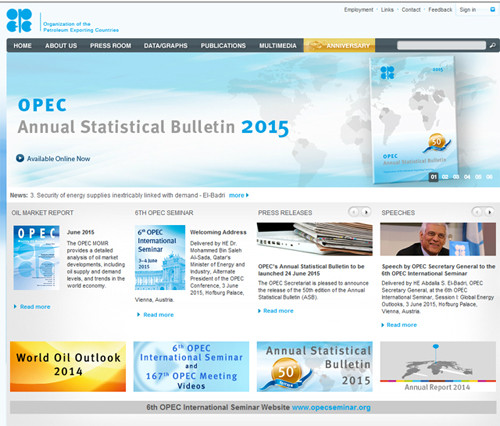Screen dimensions: 500x426
Task: Click the Employment link
Action: click(x=359, y=10)
